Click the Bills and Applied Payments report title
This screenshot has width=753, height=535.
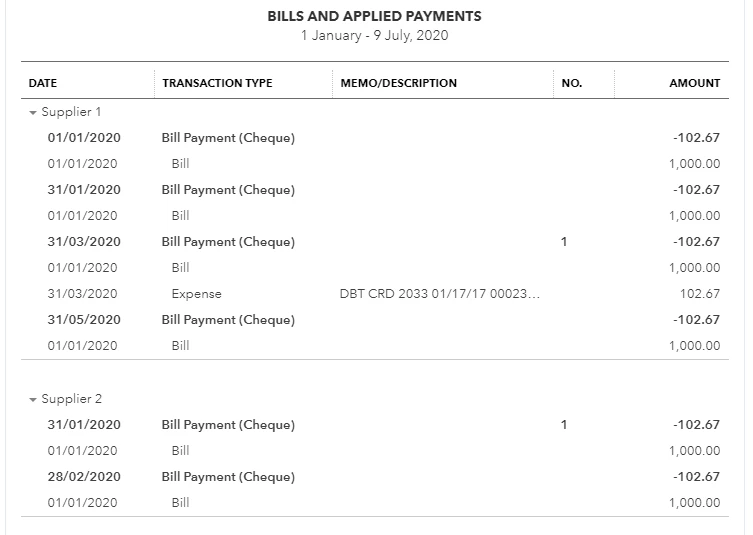pos(375,16)
